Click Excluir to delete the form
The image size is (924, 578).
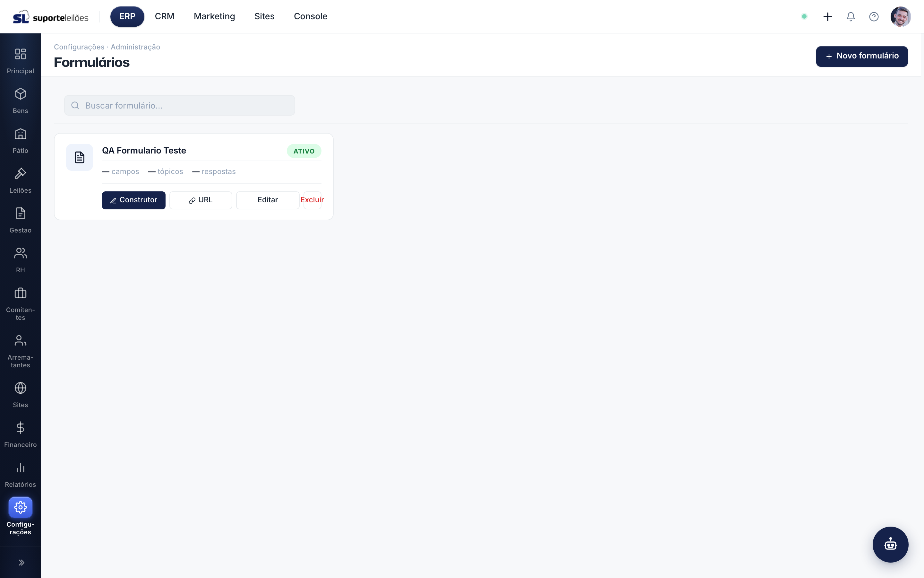312,200
